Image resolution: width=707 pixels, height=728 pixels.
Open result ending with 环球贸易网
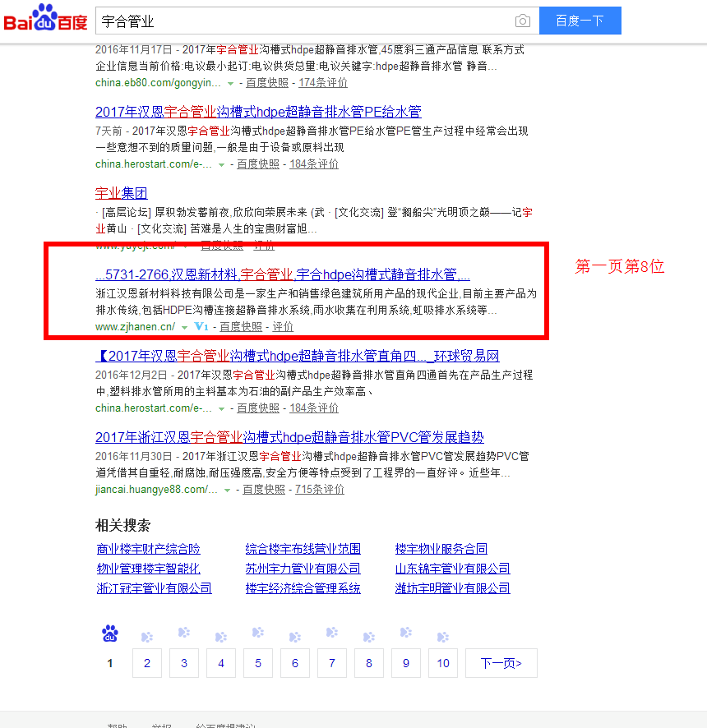point(298,356)
